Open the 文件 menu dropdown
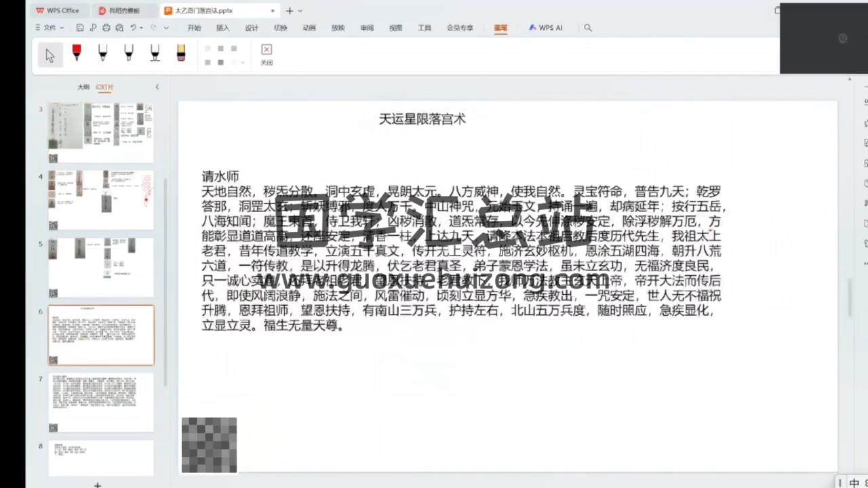Screen dimensions: 868x488 click(50, 28)
